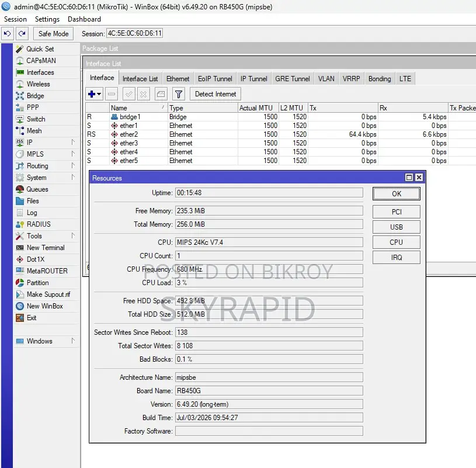Image resolution: width=476 pixels, height=468 pixels.
Task: Expand the IP submenu arrow
Action: 73,142
